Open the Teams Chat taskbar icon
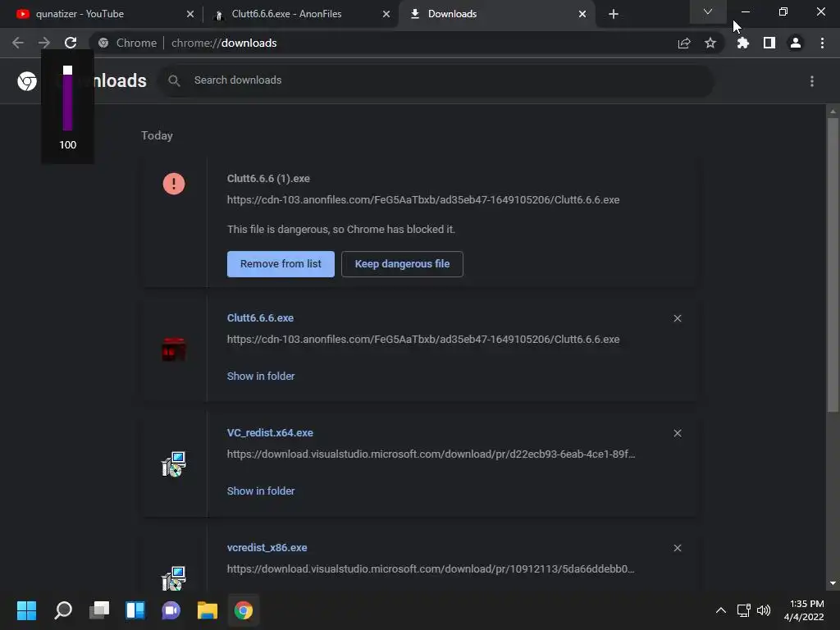The height and width of the screenshot is (630, 840). point(171,610)
